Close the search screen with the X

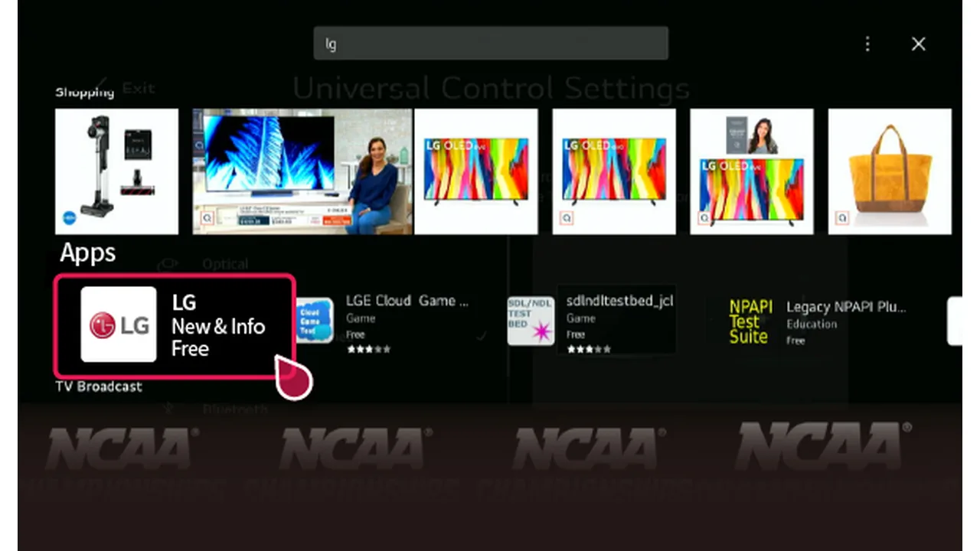[919, 44]
